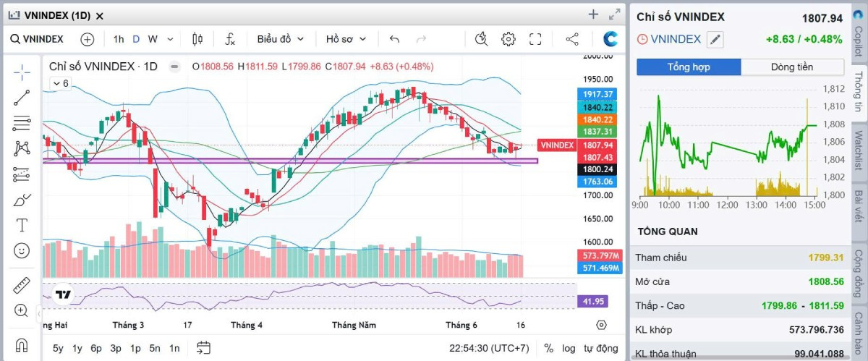
Task: Toggle percent scale on price axis
Action: coord(549,348)
